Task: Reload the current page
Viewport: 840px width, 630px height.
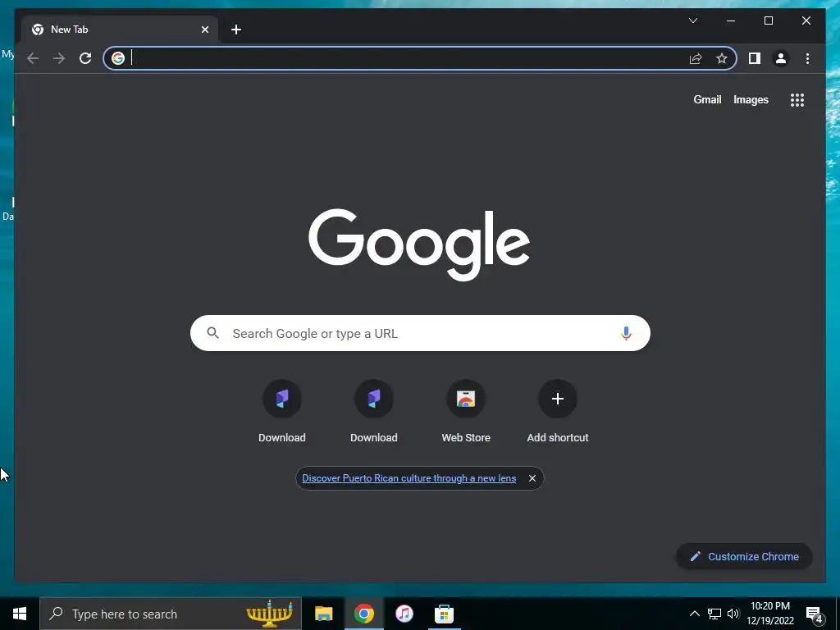Action: [x=85, y=58]
